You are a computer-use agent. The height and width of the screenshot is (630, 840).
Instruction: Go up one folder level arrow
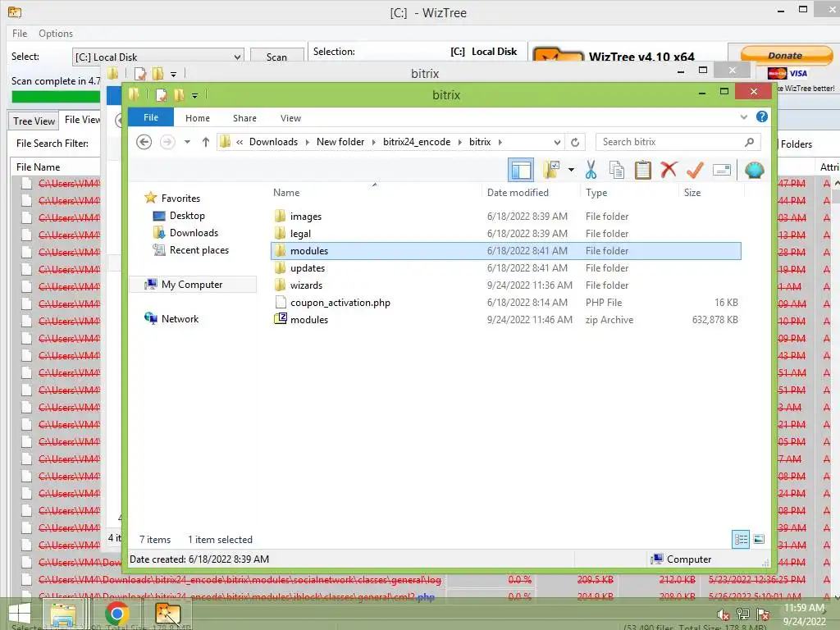[206, 142]
